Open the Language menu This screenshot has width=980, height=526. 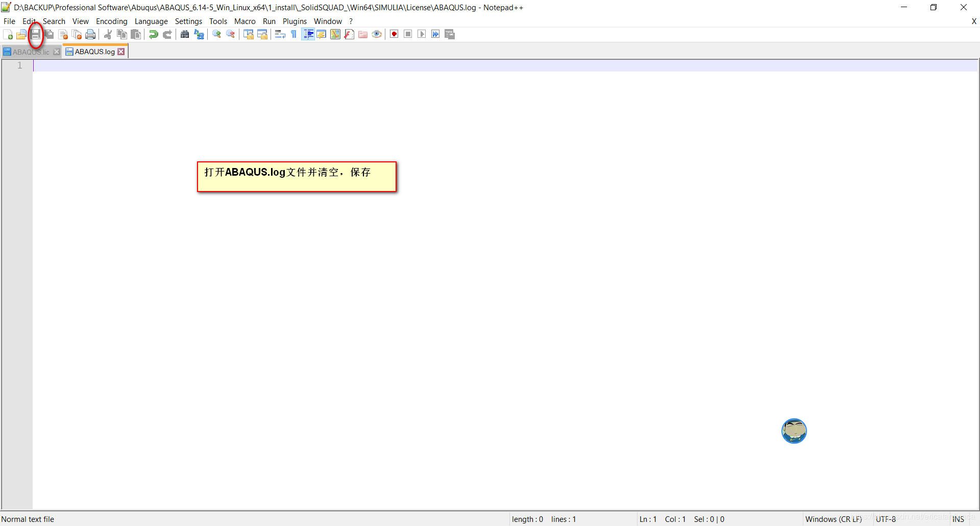pos(151,21)
